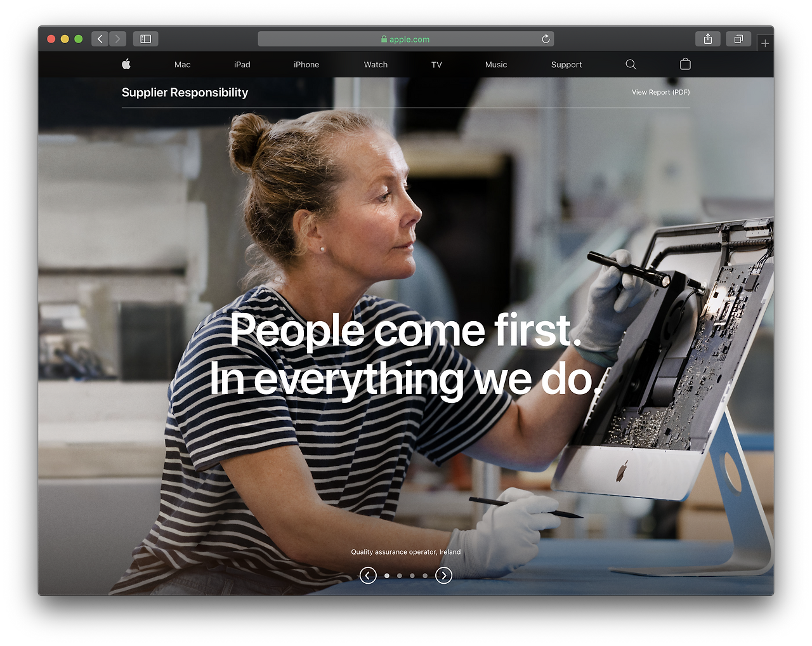Screen dimensions: 812x646
Task: Click the Supplier Responsibility heading link
Action: click(185, 92)
